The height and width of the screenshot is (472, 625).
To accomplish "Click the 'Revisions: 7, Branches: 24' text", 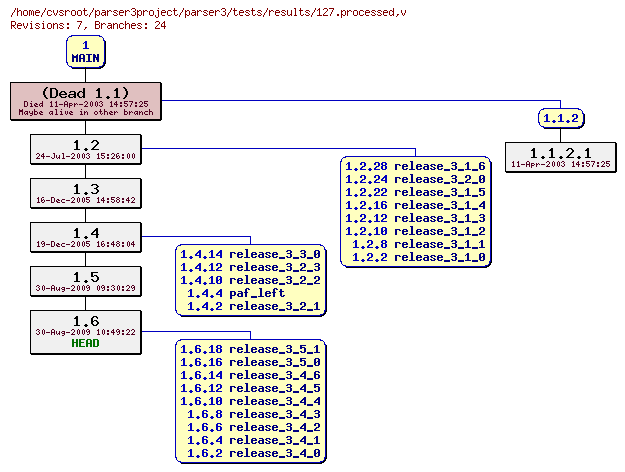I will (x=88, y=25).
